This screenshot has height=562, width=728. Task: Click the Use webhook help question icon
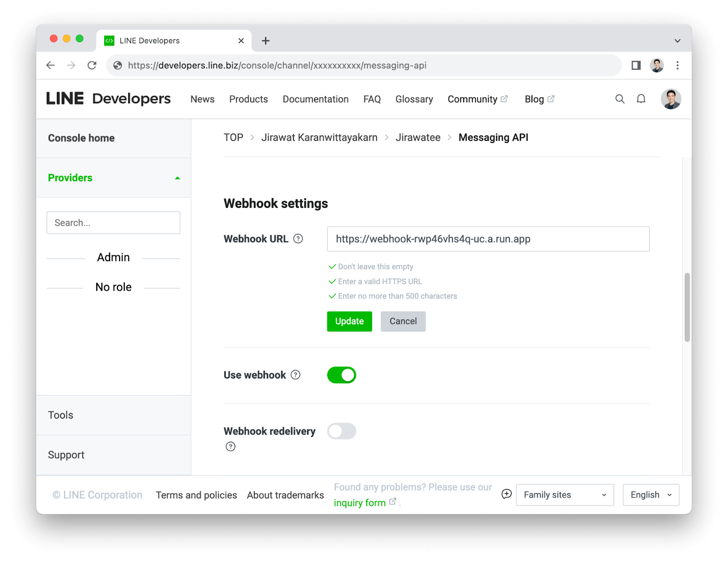[296, 375]
